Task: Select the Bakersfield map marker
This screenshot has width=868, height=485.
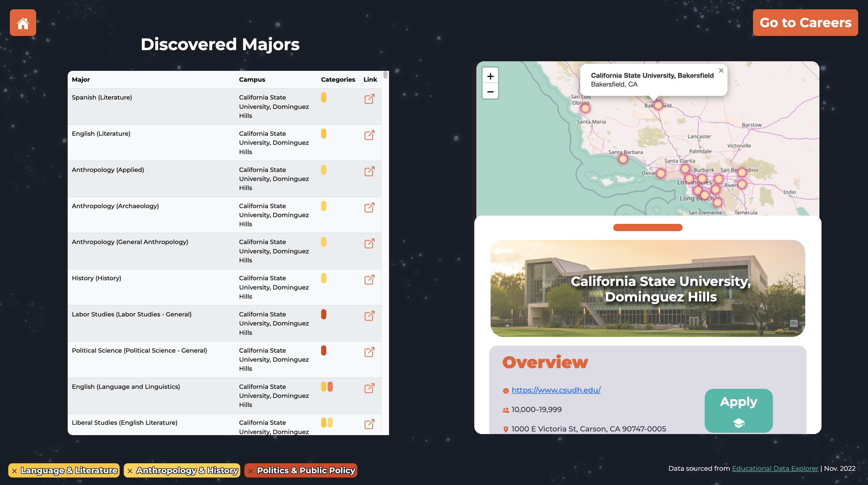Action: tap(658, 105)
